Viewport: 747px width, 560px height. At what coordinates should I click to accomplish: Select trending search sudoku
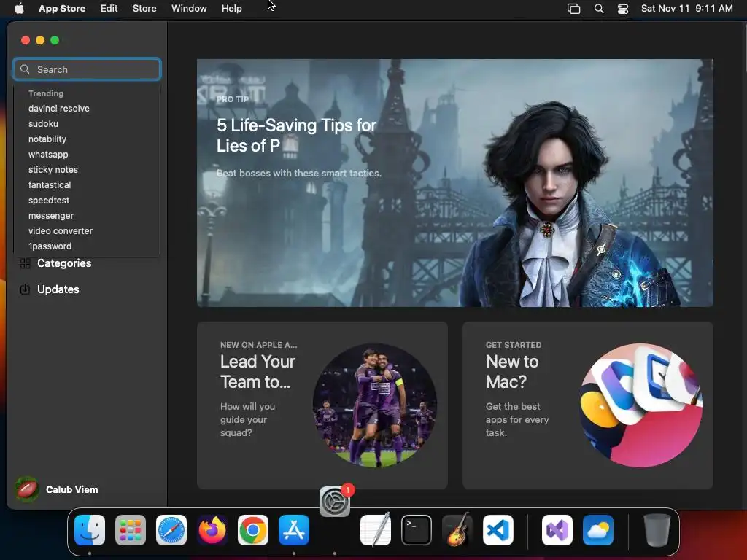[43, 124]
